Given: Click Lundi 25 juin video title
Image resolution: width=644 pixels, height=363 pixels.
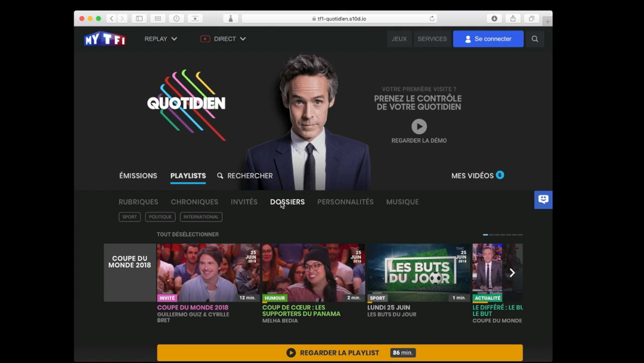Looking at the screenshot, I should point(389,307).
